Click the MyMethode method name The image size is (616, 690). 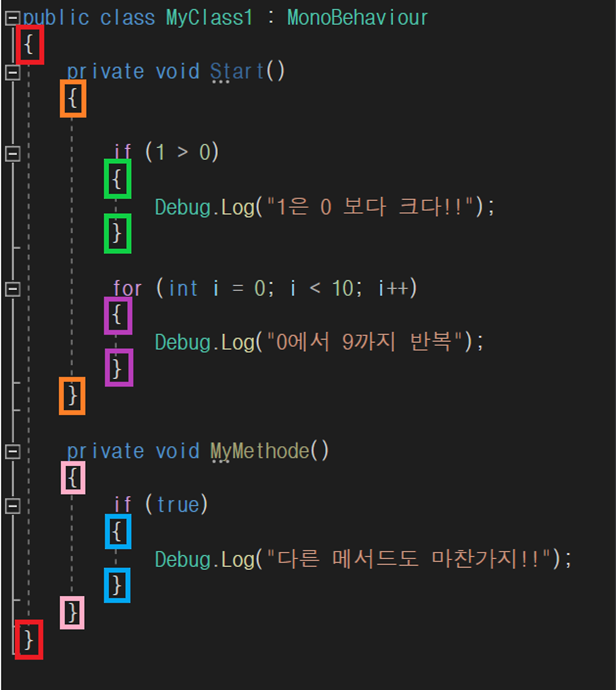pyautogui.click(x=260, y=451)
